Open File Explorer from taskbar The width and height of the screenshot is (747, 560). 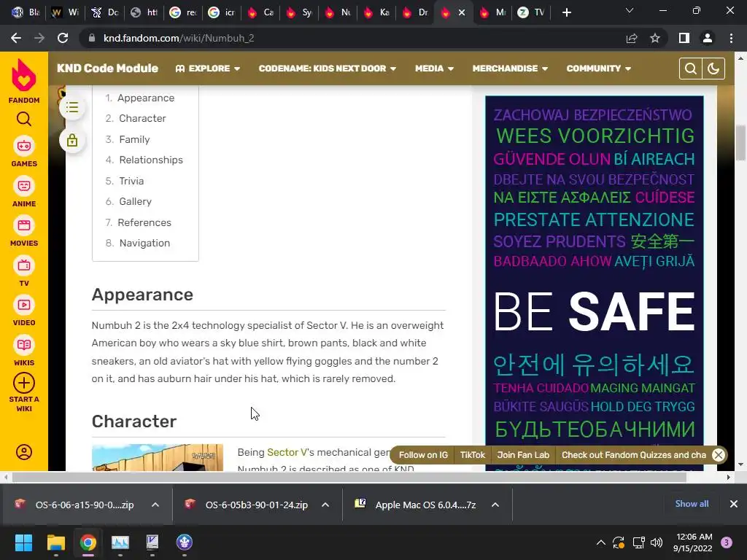(x=55, y=542)
